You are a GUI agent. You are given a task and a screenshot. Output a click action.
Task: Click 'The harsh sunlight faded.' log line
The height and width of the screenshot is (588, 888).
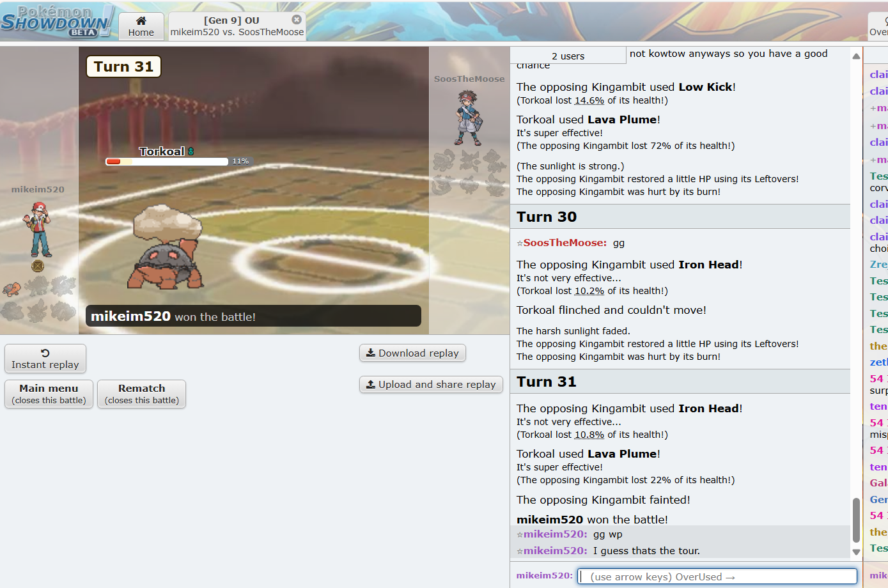click(573, 331)
